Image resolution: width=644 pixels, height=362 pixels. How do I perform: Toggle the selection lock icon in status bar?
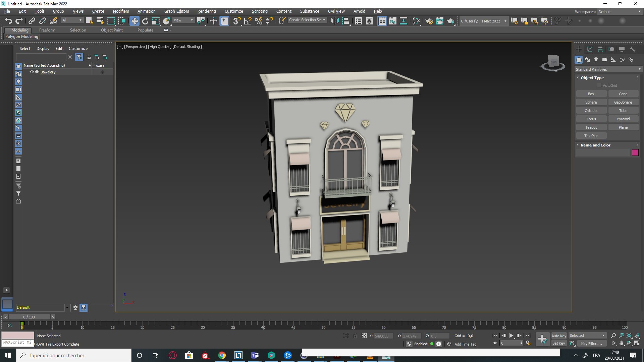pos(355,336)
